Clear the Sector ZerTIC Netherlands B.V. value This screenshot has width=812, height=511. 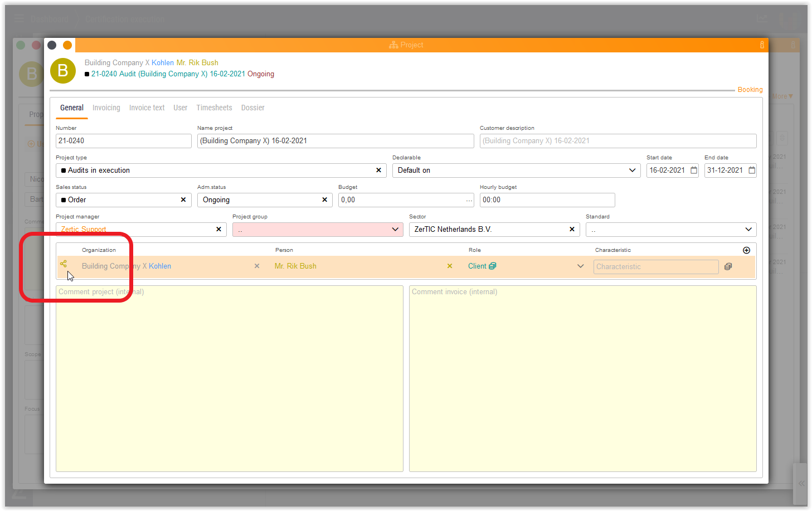tap(572, 230)
